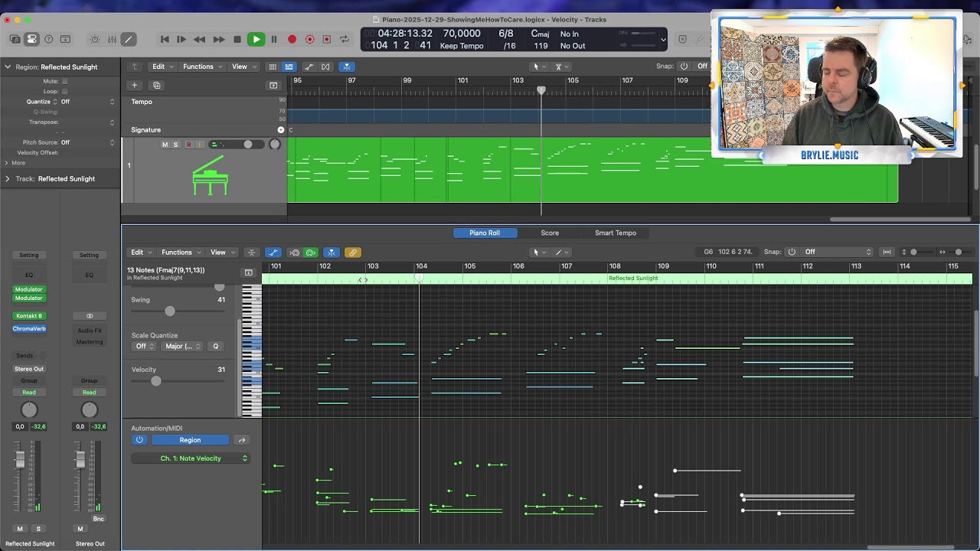Screen dimensions: 980x551
Task: Switch to the Score tab
Action: [x=550, y=233]
